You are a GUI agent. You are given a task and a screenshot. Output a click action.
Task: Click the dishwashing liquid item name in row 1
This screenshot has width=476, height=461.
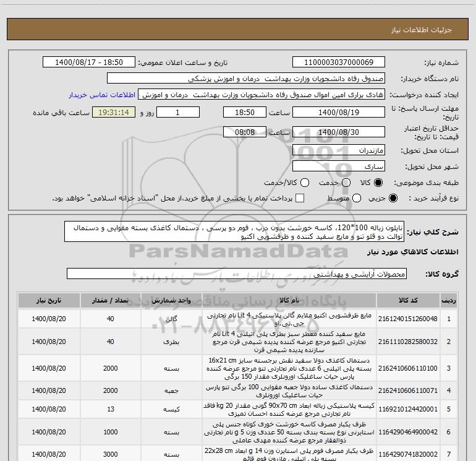[x=289, y=319]
